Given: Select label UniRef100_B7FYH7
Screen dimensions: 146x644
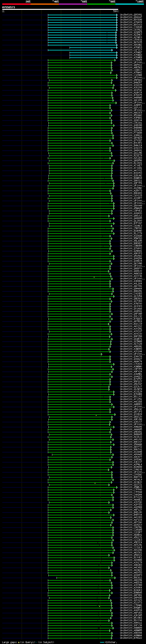Looking at the screenshot, I should point(131,223).
